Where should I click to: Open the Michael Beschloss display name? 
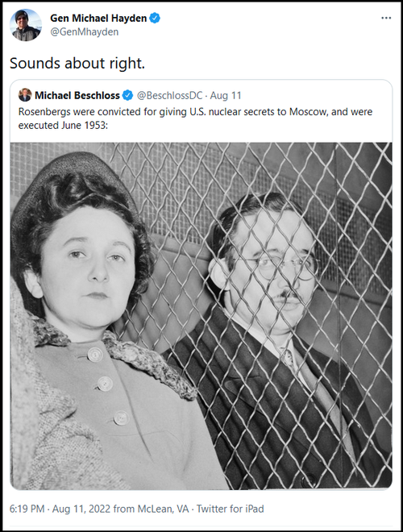point(77,96)
